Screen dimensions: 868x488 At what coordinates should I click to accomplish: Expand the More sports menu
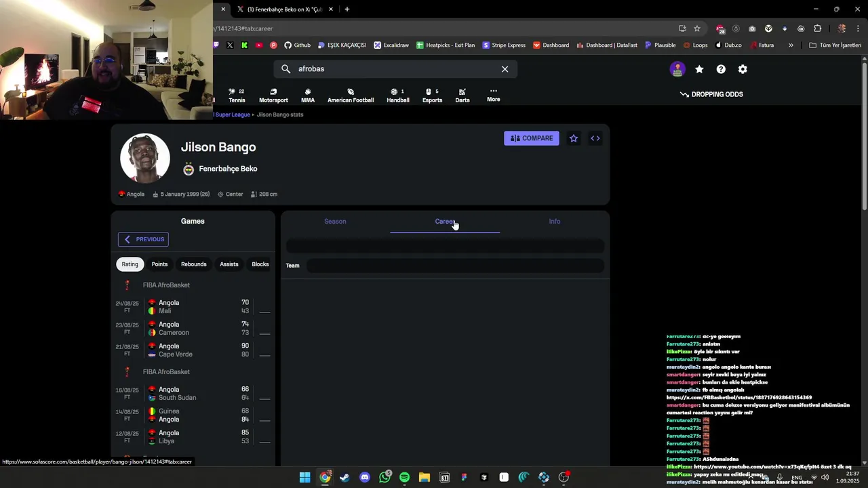[x=494, y=95]
